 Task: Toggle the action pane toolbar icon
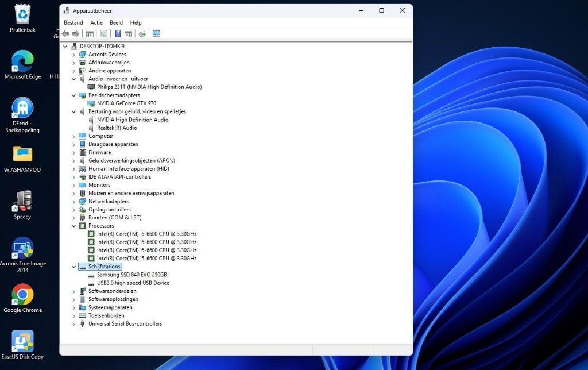coord(128,34)
